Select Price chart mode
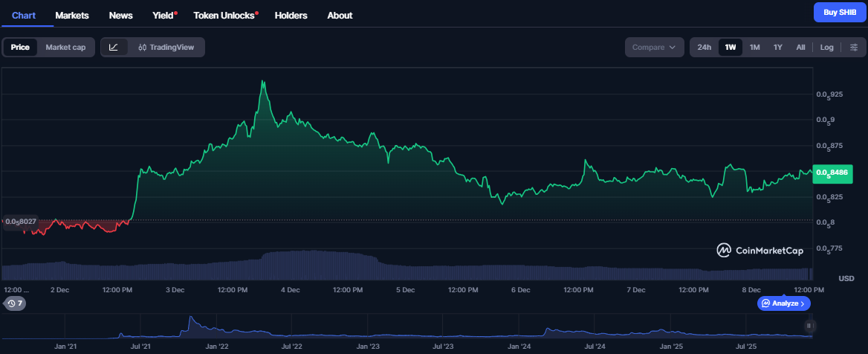868x354 pixels. [20, 48]
